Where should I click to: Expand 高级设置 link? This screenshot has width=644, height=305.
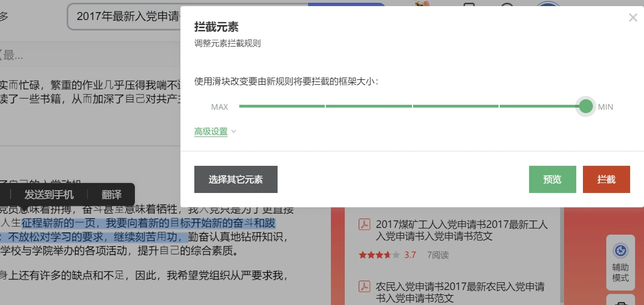click(x=211, y=132)
